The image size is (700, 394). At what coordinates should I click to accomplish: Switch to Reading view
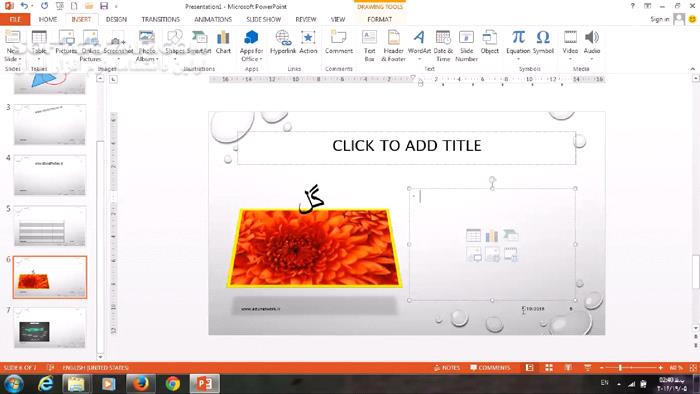(x=568, y=368)
